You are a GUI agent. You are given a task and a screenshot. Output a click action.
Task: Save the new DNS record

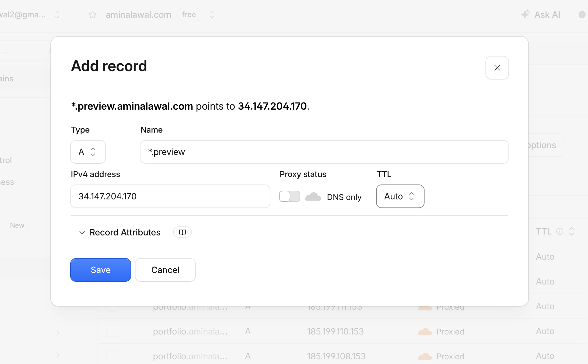101,270
